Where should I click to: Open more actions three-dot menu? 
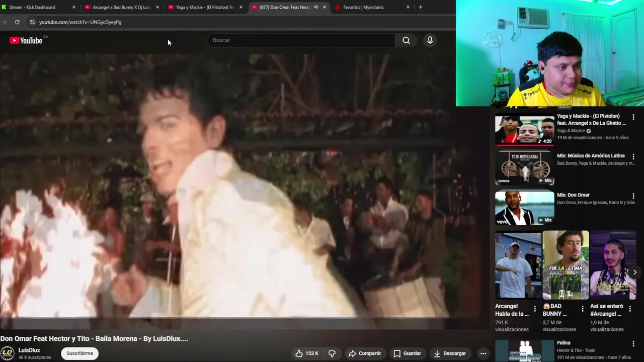coord(483,353)
